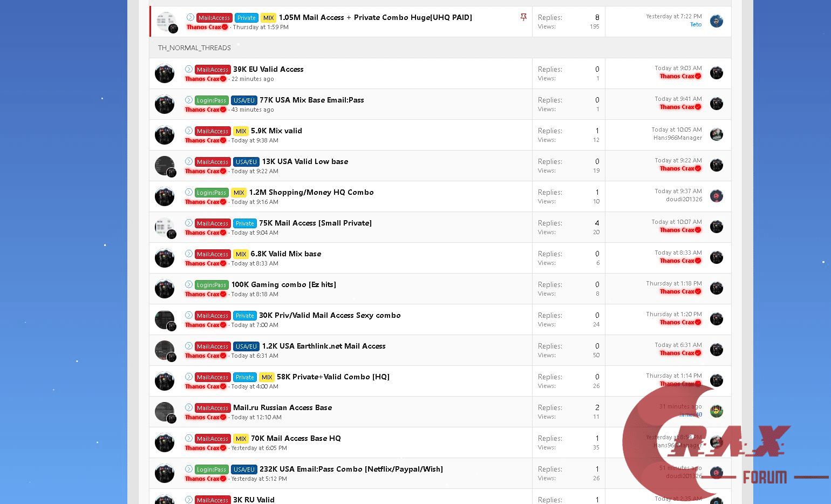Screen dimensions: 831x504
Task: Open the 70K Mail Access Base HQ thread
Action: 296,438
